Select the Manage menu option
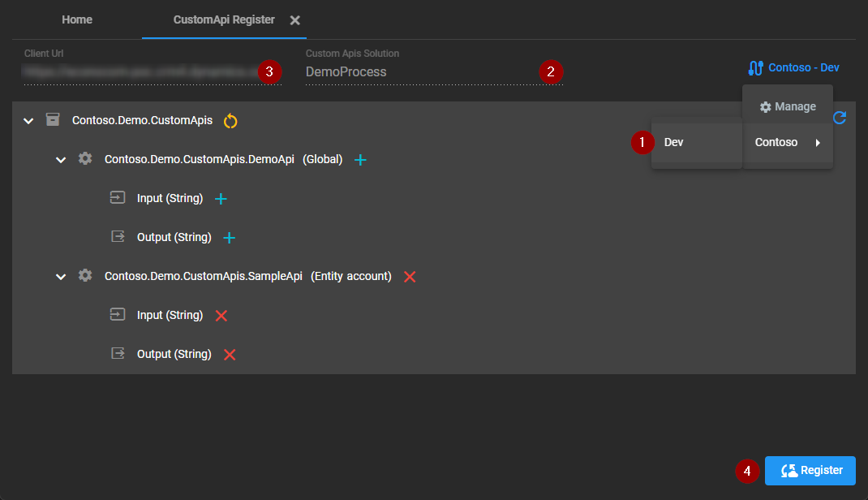The image size is (868, 500). click(x=787, y=107)
